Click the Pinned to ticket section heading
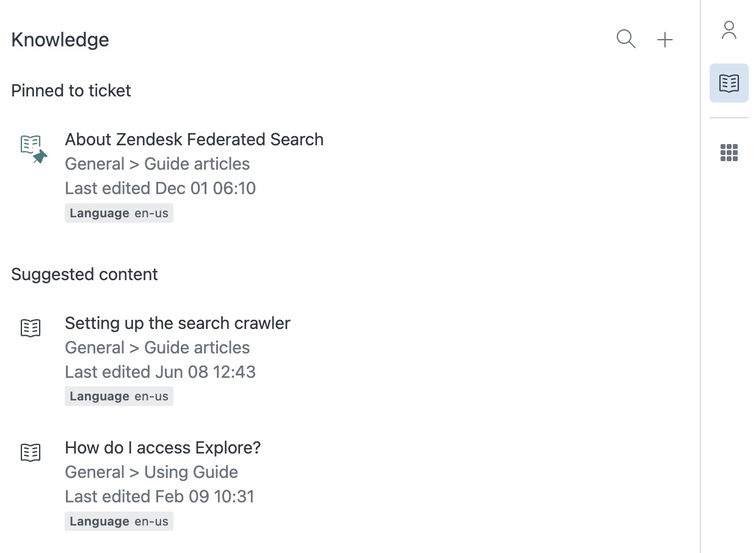756x553 pixels. pyautogui.click(x=71, y=90)
